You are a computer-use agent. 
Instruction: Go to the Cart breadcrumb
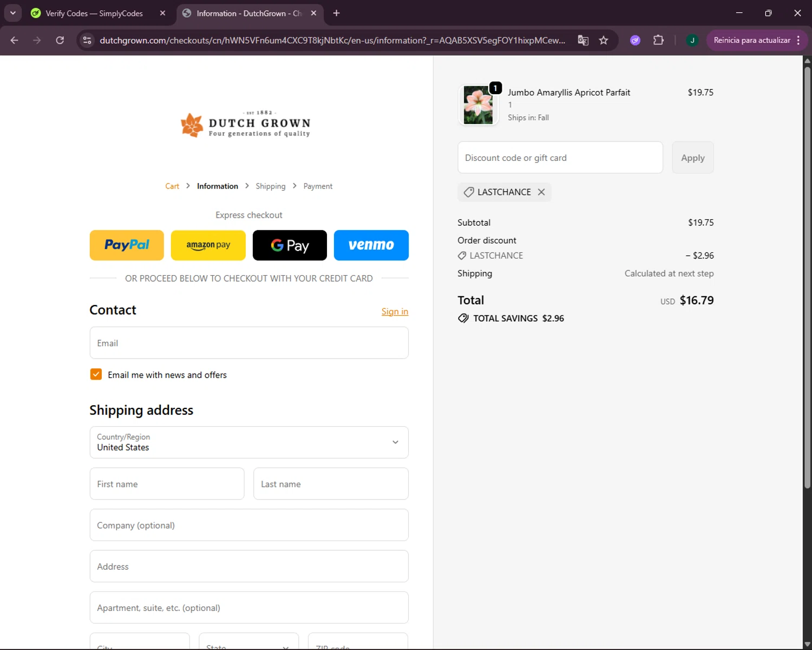[172, 186]
